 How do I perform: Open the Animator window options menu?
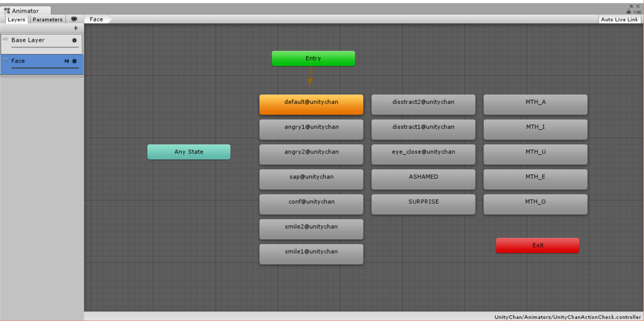point(638,12)
